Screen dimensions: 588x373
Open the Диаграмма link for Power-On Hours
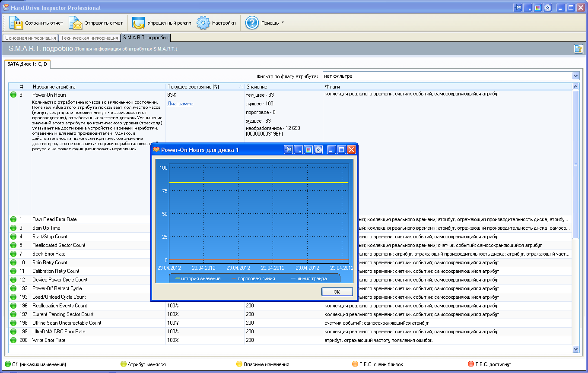pos(180,104)
